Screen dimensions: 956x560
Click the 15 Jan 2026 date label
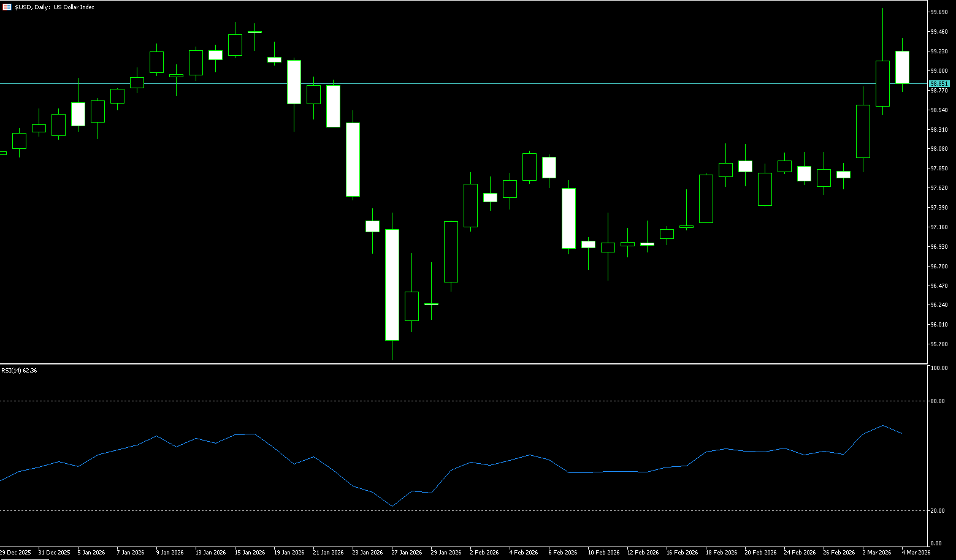250,553
